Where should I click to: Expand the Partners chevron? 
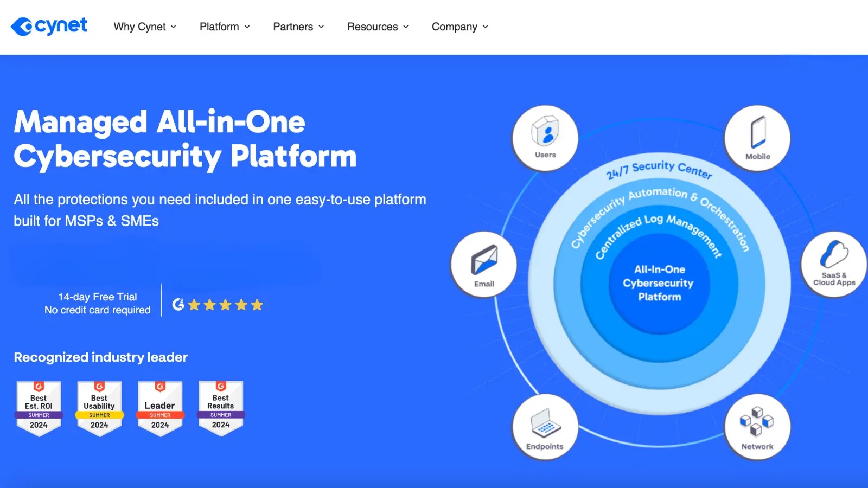pyautogui.click(x=321, y=27)
